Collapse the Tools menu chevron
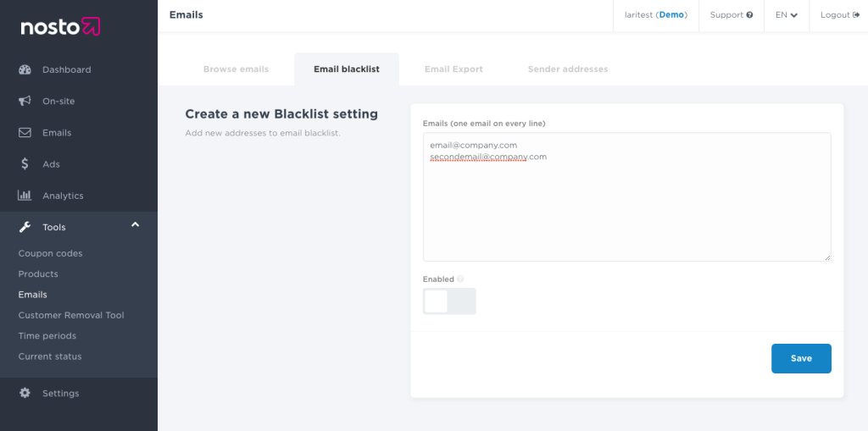Screen dimensions: 868x431 click(135, 224)
